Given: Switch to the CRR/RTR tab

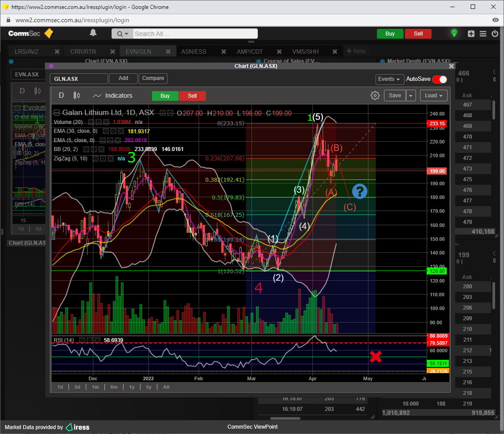Looking at the screenshot, I should (83, 52).
